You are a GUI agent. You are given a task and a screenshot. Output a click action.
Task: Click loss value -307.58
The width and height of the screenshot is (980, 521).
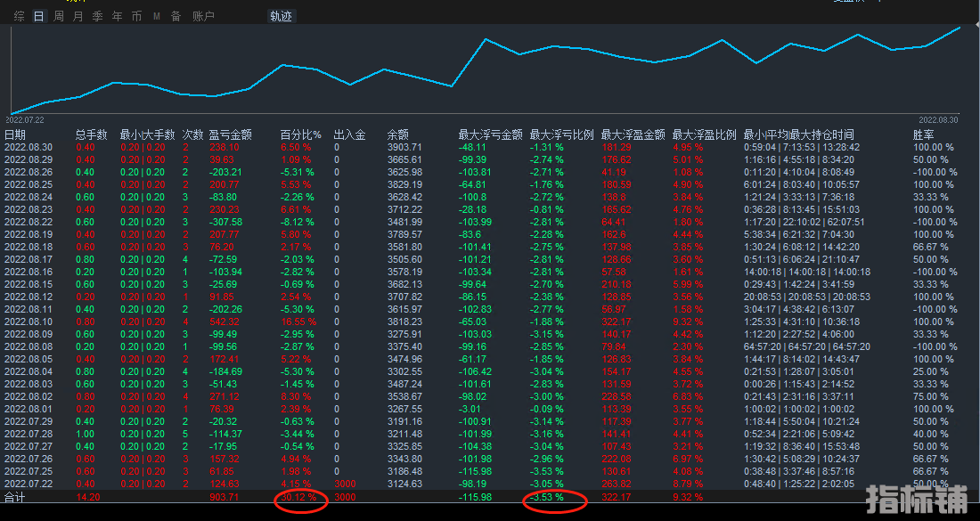(x=225, y=223)
